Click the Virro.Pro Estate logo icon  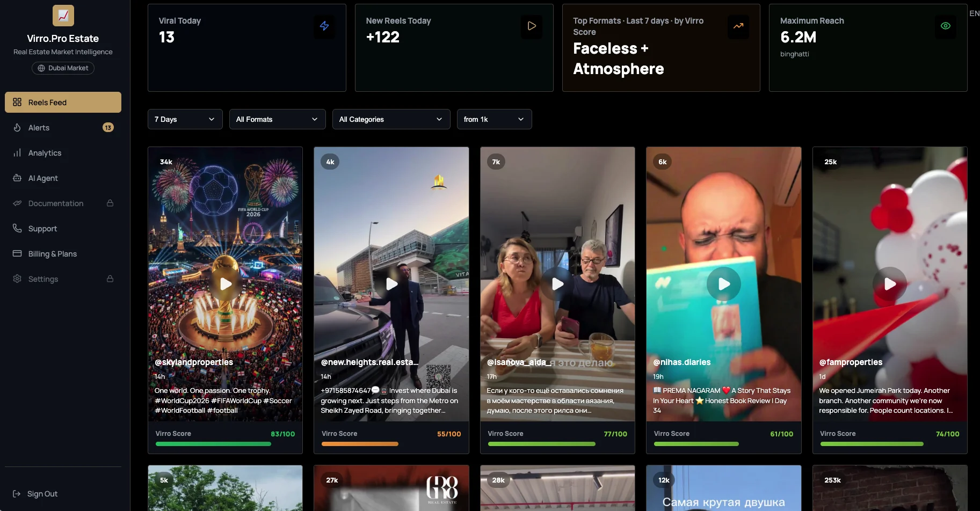(x=63, y=16)
